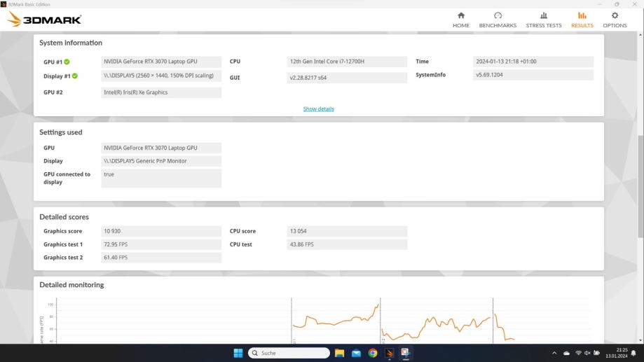Select the SystemInfo version v5.69.1204
The width and height of the screenshot is (644, 362).
(533, 75)
